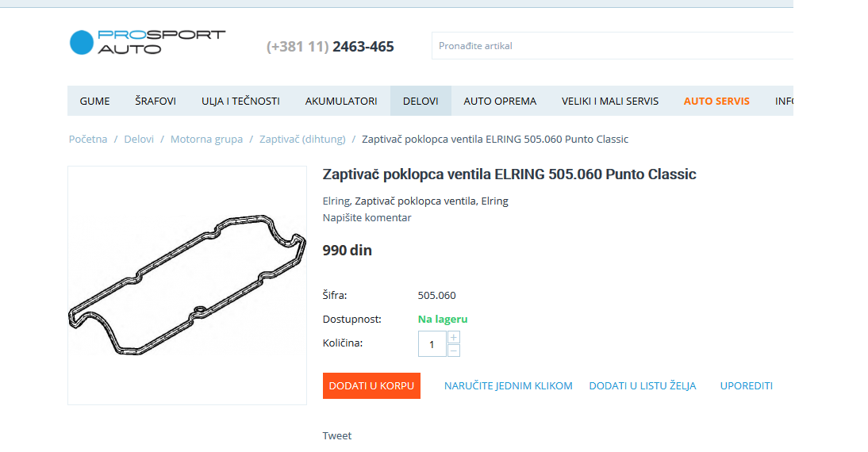Open Zaptivač (dihtung) breadcrumb link
The width and height of the screenshot is (868, 452).
[x=302, y=140]
